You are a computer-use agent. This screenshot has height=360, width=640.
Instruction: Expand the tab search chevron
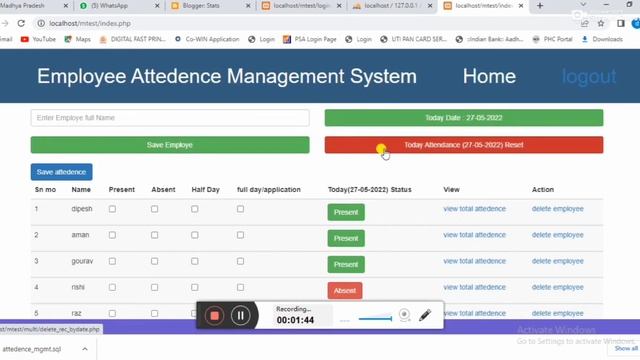coord(583,5)
